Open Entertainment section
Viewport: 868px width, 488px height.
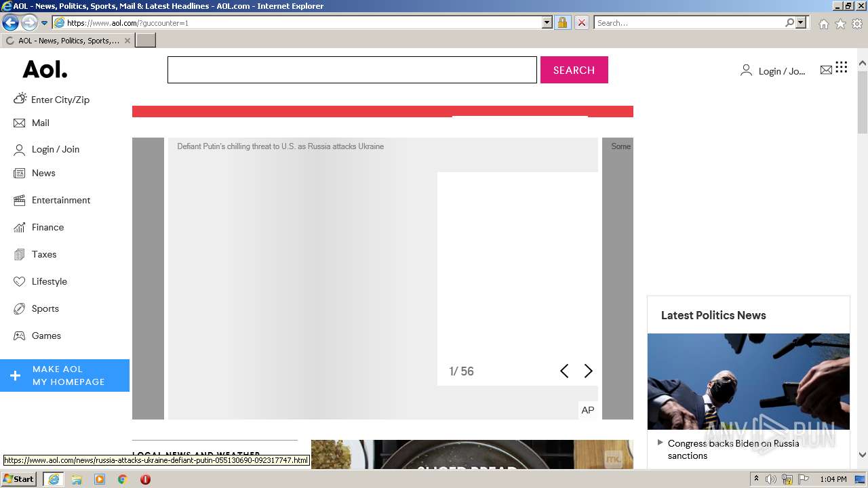click(x=61, y=200)
